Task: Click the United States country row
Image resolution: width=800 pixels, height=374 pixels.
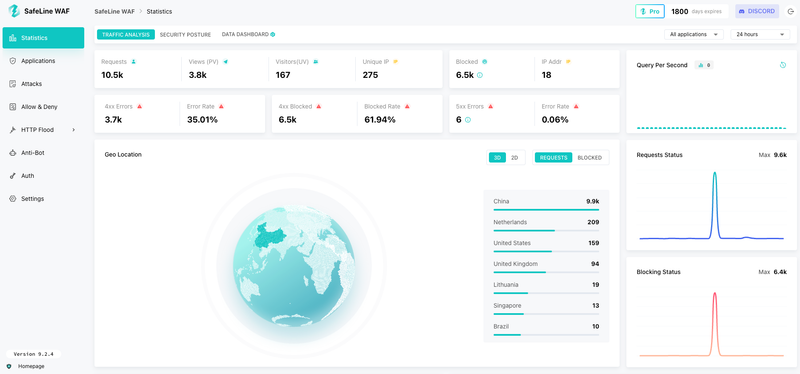Action: [546, 245]
